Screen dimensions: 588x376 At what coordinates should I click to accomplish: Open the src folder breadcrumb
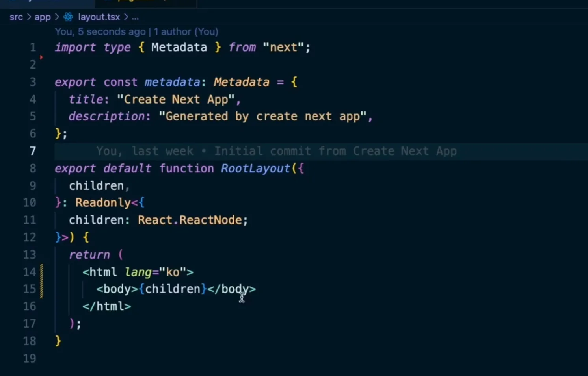point(16,17)
